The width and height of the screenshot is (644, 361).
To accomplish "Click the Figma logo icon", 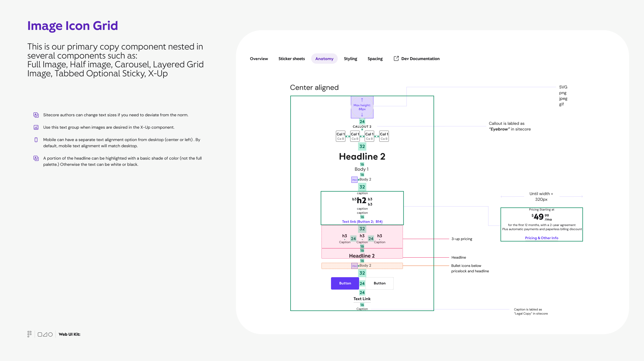I will [29, 334].
